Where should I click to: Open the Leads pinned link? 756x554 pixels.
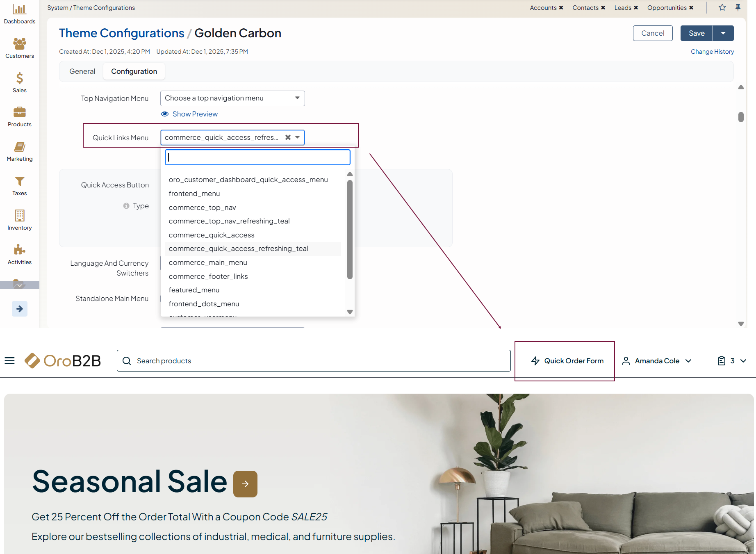[623, 8]
